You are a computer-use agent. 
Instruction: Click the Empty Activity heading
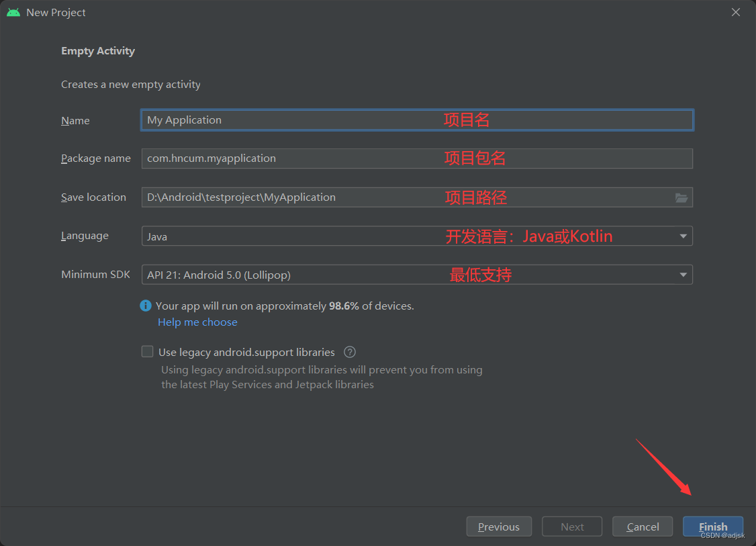click(98, 51)
